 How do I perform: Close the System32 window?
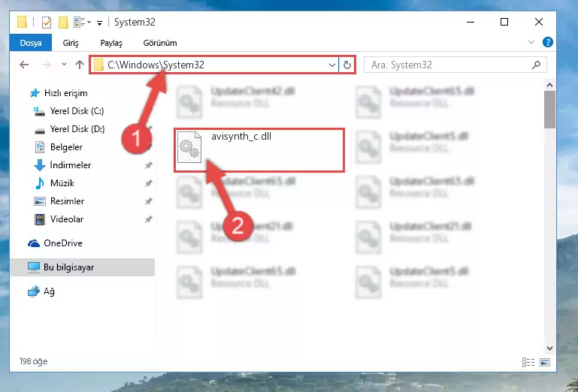coord(539,22)
